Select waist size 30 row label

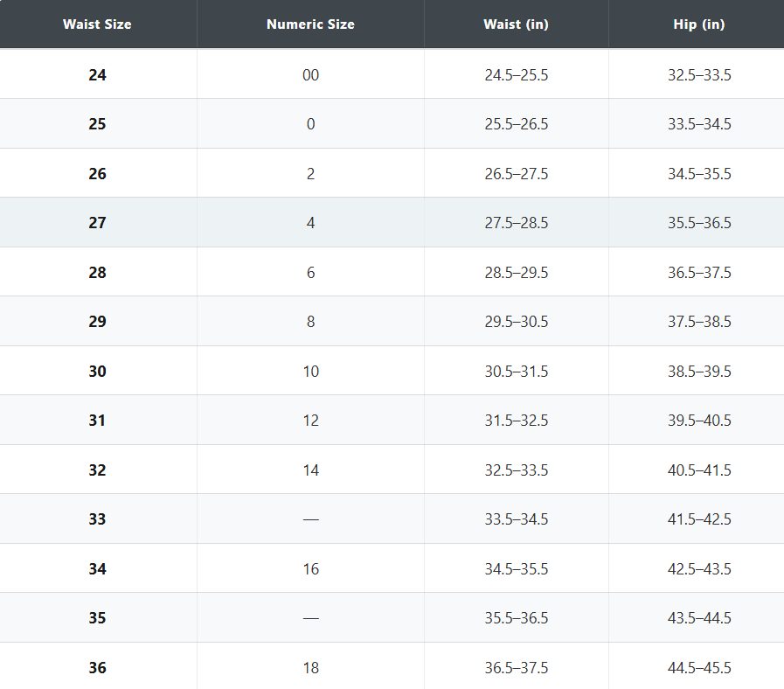point(97,371)
